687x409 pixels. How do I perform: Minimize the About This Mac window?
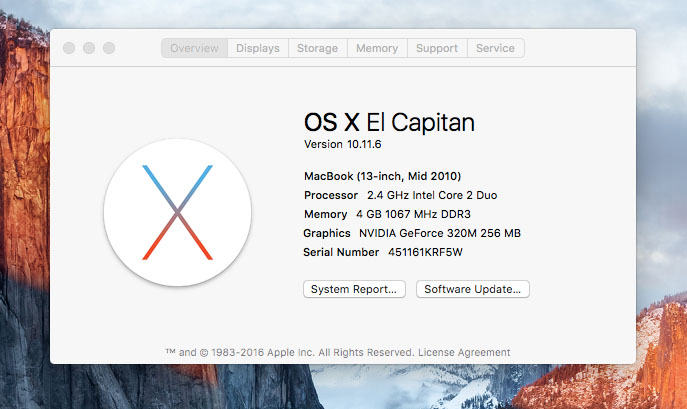point(89,48)
